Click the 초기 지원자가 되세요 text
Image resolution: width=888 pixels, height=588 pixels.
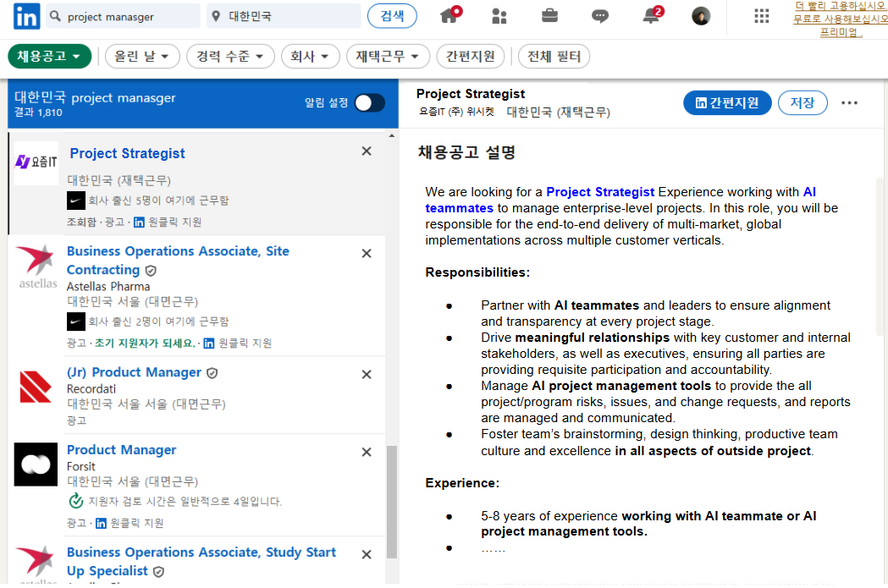coord(145,343)
